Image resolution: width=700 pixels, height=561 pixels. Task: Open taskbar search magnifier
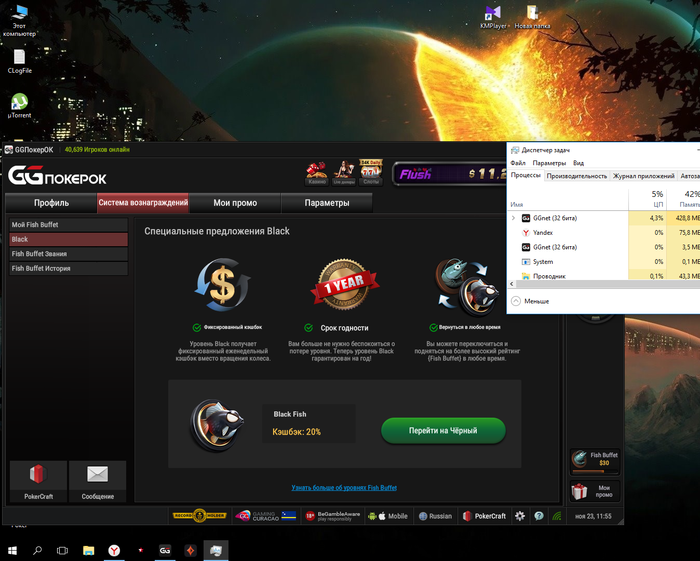pos(38,551)
